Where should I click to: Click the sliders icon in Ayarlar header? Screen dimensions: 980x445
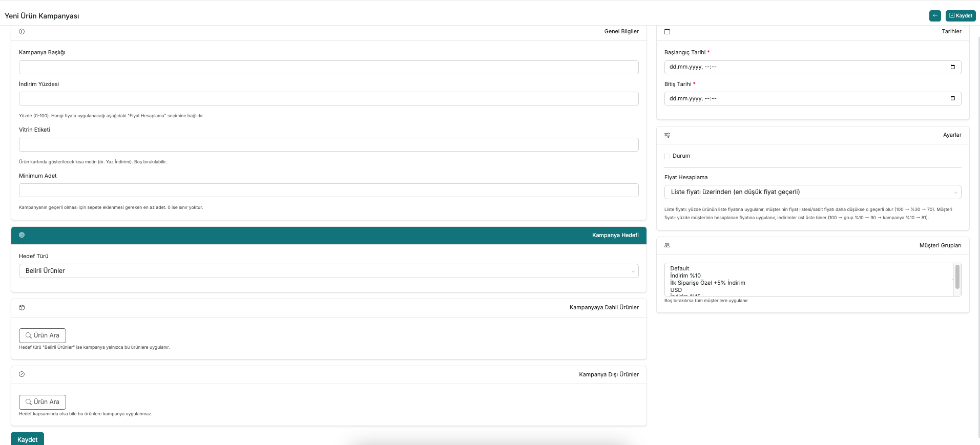click(667, 135)
